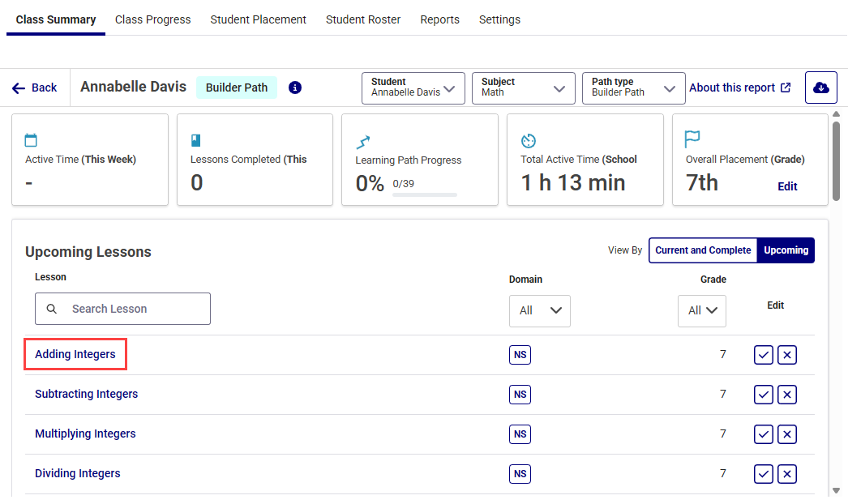Click the 1 h 13 min value
Screen dimensions: 848x504
click(572, 183)
